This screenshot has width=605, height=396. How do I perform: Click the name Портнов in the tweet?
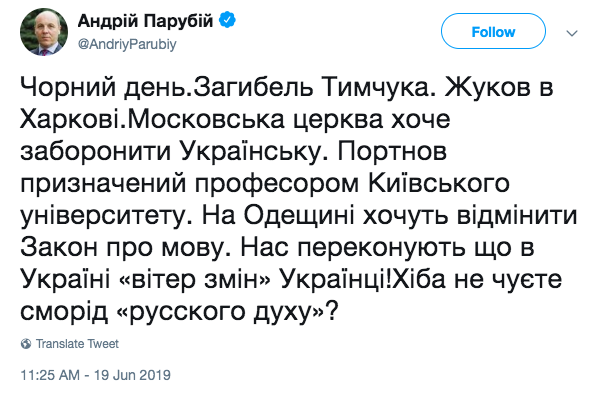392,152
